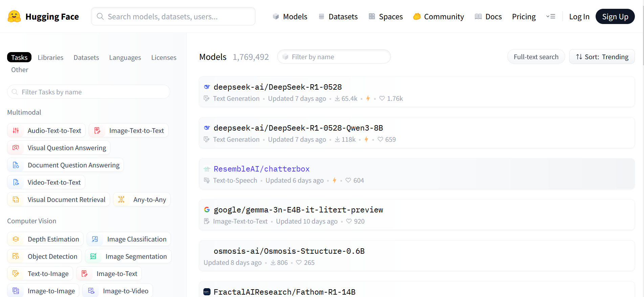Open the Sort: Trending dropdown

pos(602,57)
